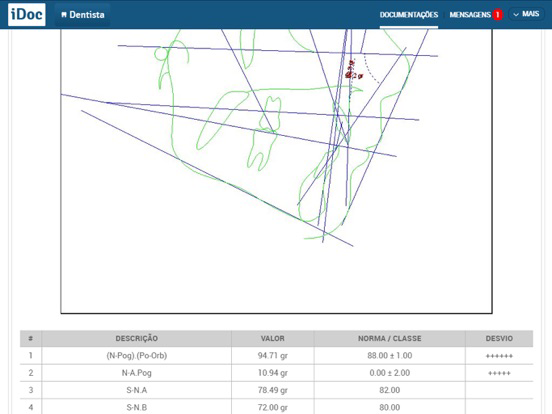Click the ++++++ deviation in row 1
Screen dimensions: 552x414
coord(499,356)
